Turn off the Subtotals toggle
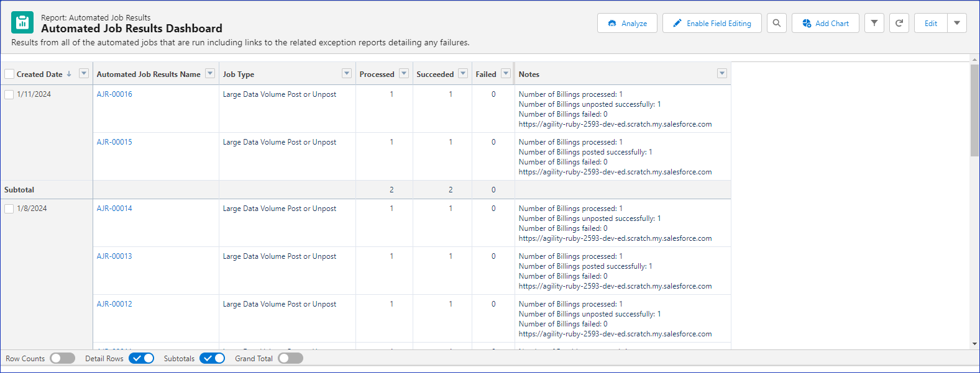Viewport: 980px width, 373px height. coord(212,358)
